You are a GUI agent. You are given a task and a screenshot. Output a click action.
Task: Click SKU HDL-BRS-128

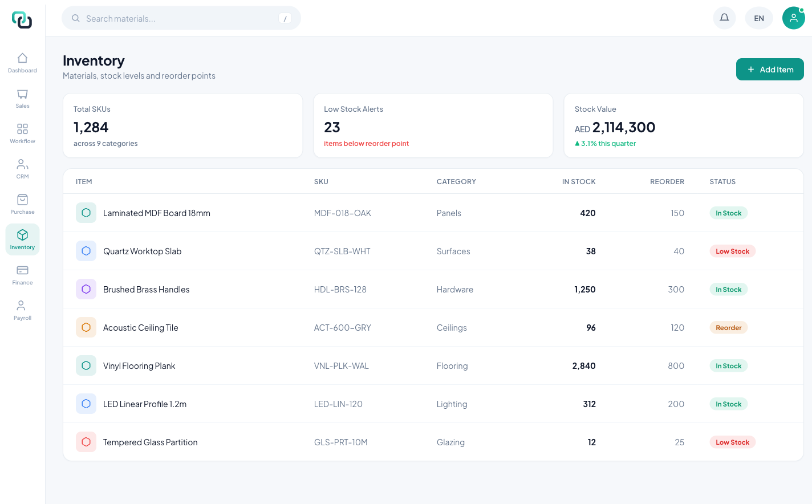[x=340, y=290]
